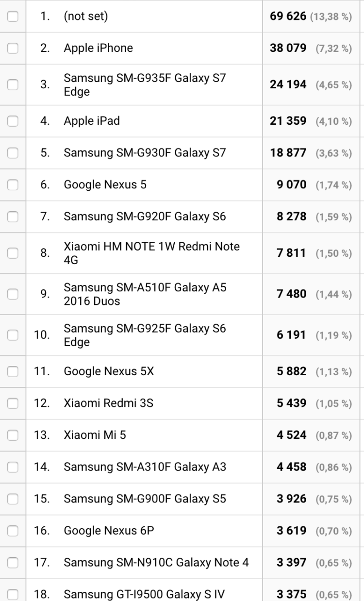The image size is (364, 601).
Task: Toggle the checkbox for Google Nexus 5X
Action: point(13,371)
